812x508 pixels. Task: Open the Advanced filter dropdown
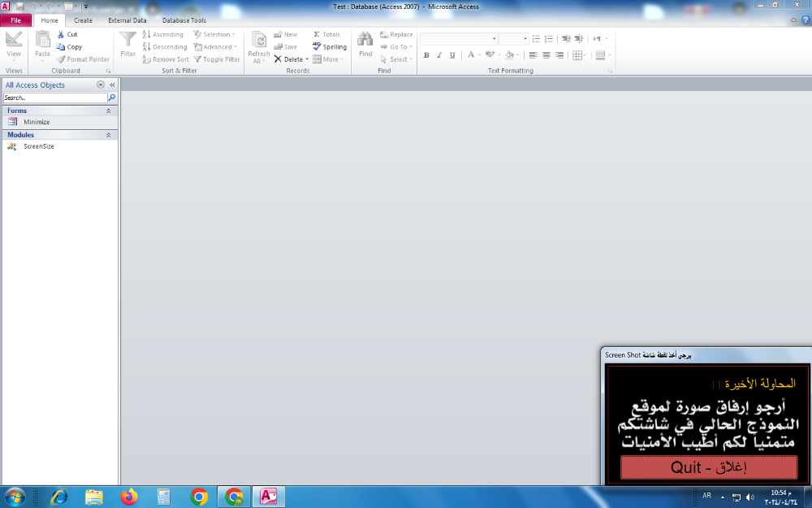215,46
